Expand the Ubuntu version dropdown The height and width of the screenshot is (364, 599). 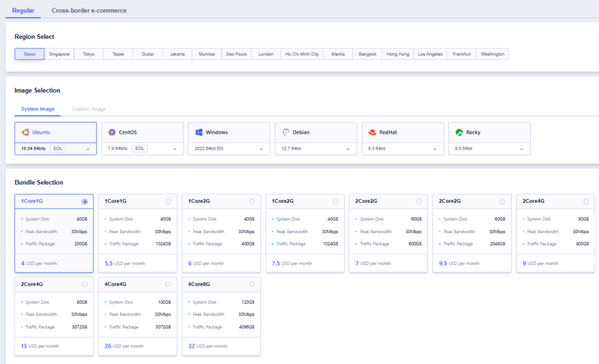click(x=88, y=149)
